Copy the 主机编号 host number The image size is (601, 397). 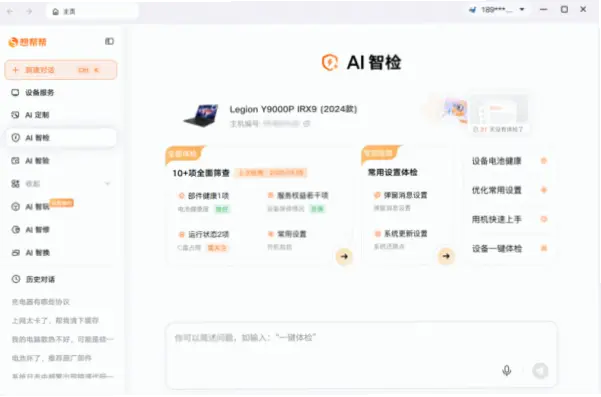[307, 123]
